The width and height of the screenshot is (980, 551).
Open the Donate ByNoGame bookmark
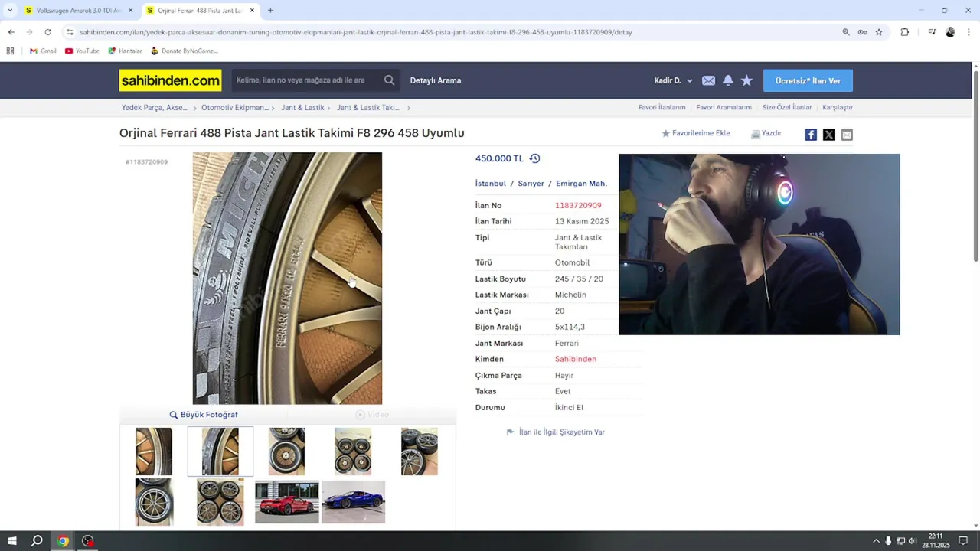click(x=184, y=51)
